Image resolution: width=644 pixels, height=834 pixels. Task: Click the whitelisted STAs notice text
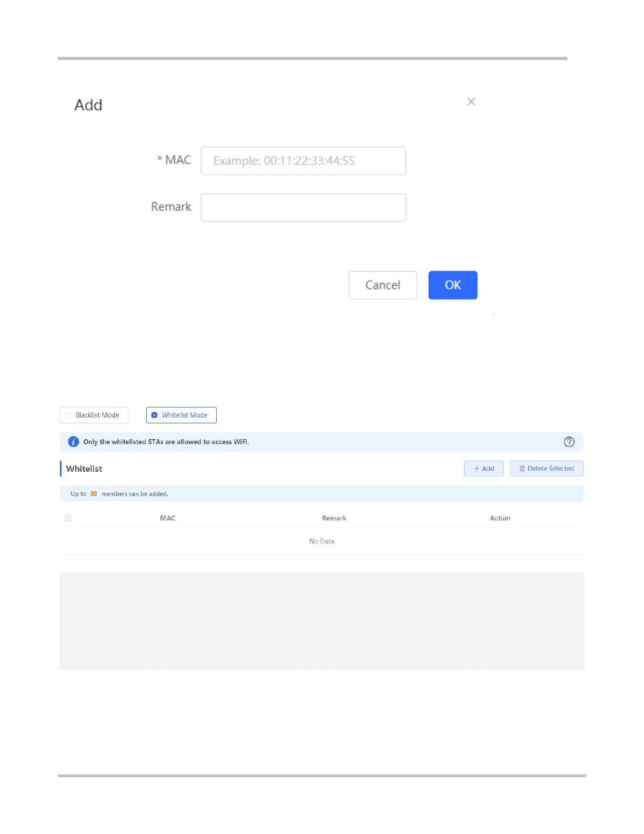pyautogui.click(x=166, y=442)
